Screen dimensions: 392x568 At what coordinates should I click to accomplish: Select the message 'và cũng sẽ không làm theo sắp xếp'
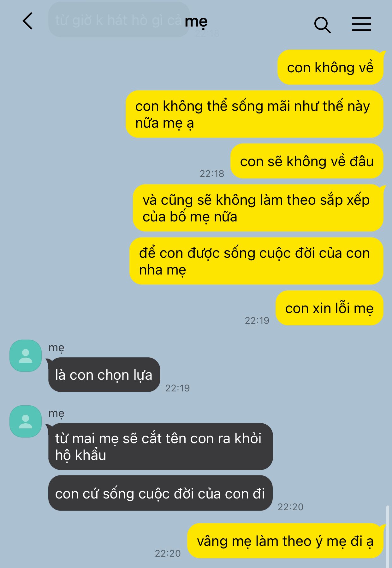coord(258,208)
